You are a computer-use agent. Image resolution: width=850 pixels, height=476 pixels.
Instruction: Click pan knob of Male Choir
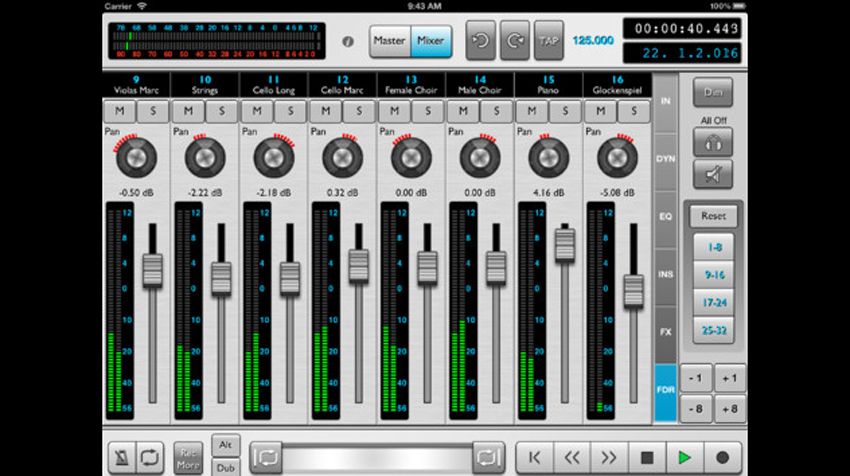(x=480, y=158)
